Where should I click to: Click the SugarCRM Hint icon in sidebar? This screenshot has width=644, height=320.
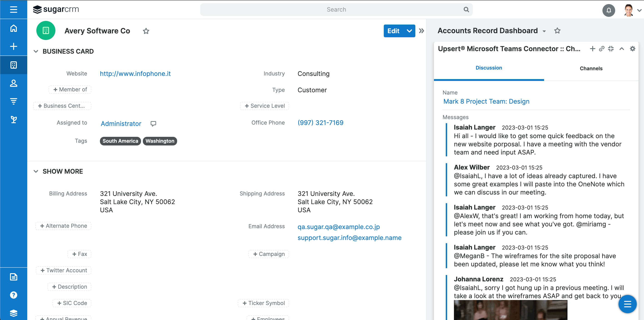coord(14,119)
